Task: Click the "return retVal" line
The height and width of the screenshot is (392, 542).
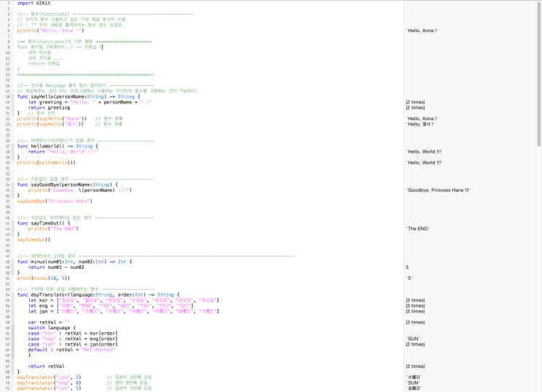Action: click(46, 366)
